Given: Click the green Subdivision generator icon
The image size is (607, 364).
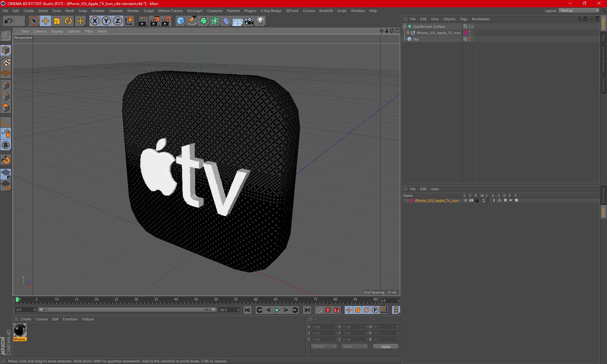Looking at the screenshot, I should 204,21.
